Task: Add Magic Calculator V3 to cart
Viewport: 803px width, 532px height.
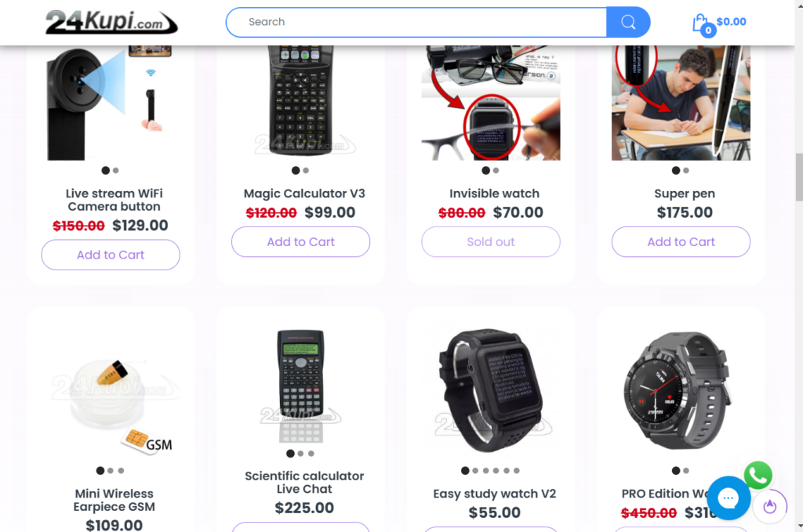Action: (300, 242)
